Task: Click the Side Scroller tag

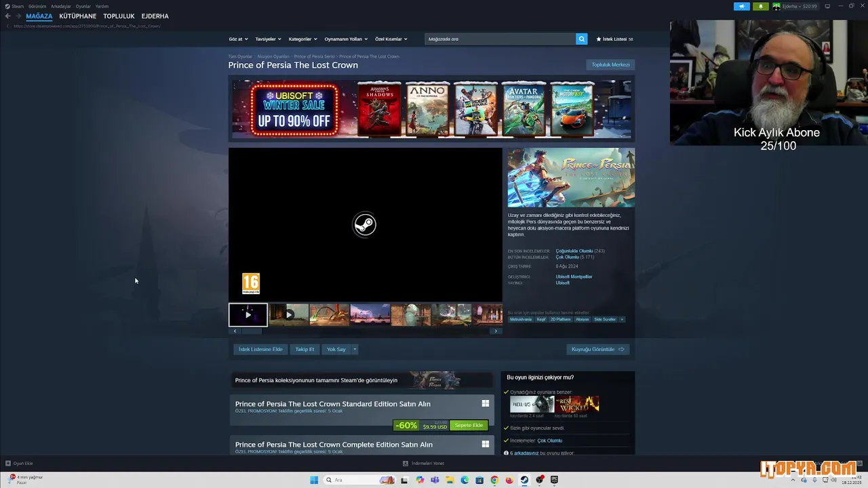Action: click(605, 319)
